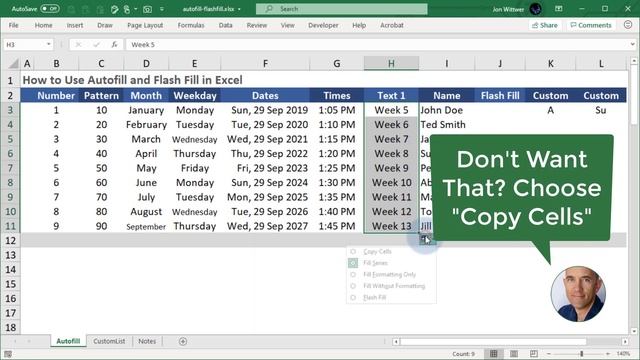The image size is (640, 360).
Task: Click the smiley feedback icon
Action: pos(628,25)
